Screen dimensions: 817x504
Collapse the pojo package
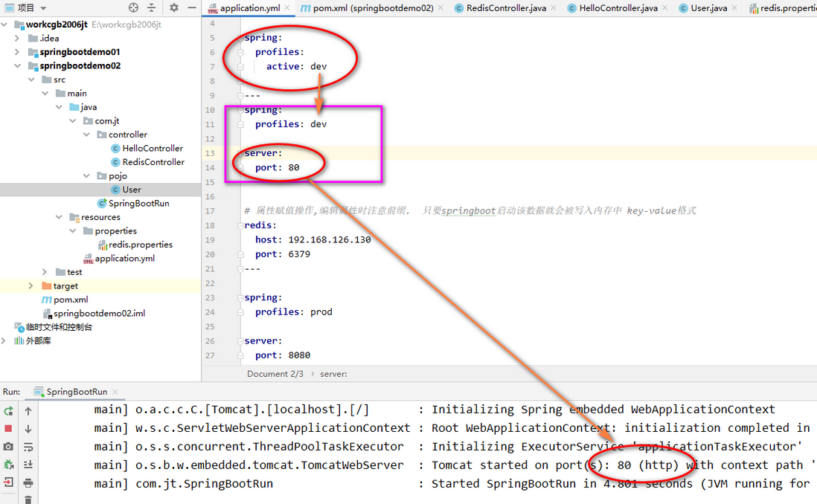click(x=86, y=175)
